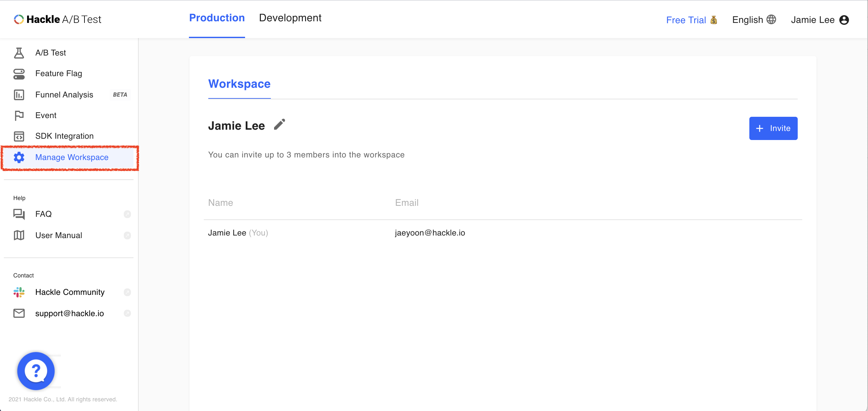This screenshot has width=868, height=411.
Task: Select the Workspace tab heading
Action: 239,84
